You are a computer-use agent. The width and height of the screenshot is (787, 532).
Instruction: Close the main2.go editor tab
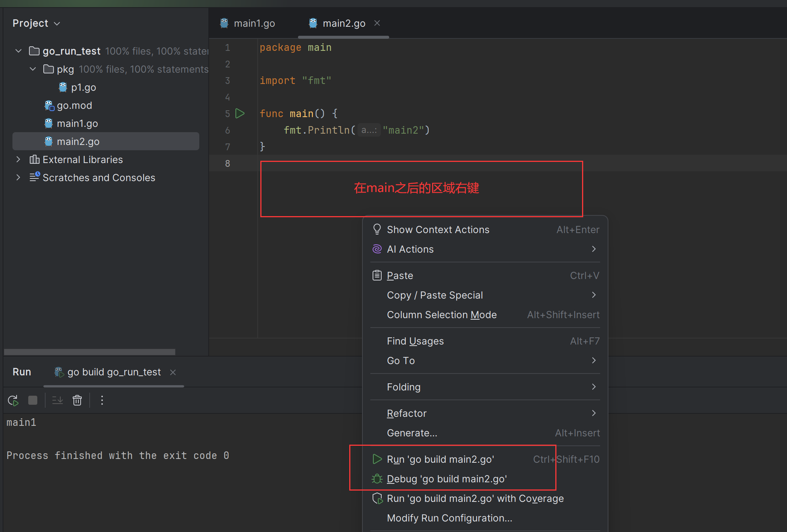(x=377, y=23)
